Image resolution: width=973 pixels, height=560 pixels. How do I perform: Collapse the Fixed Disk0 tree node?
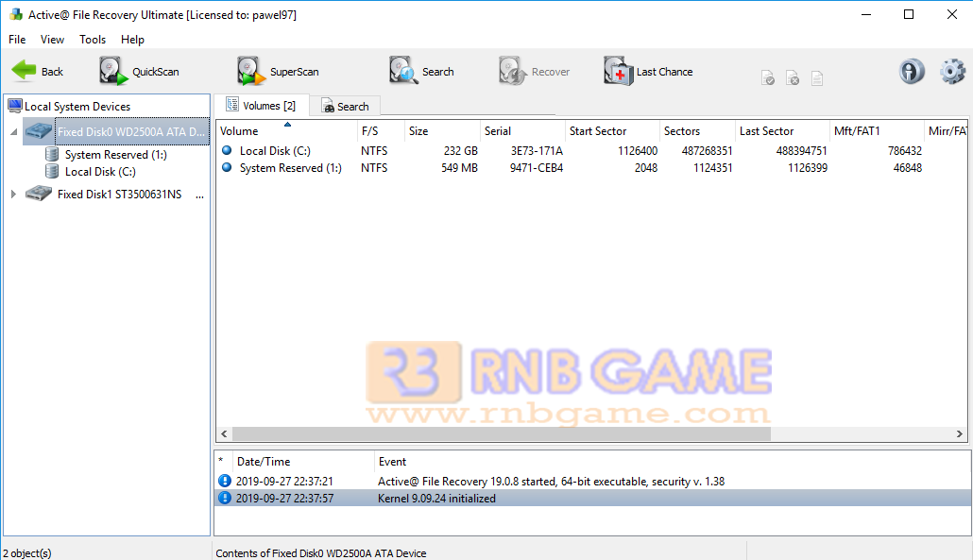pyautogui.click(x=13, y=131)
